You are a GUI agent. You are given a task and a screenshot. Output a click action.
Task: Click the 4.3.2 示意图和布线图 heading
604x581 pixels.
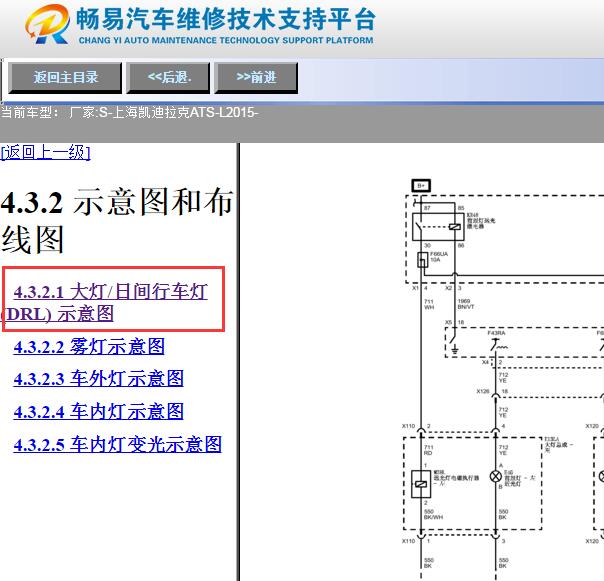(117, 220)
